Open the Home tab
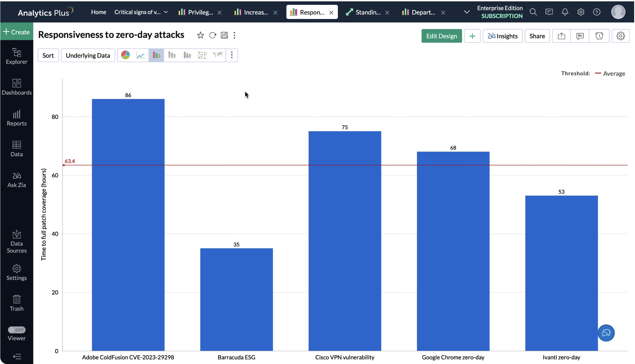Viewport: 635px width, 364px height. pyautogui.click(x=99, y=12)
